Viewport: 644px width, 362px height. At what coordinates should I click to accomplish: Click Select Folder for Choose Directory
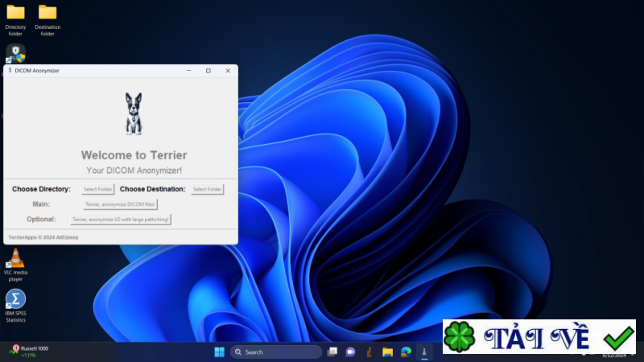[x=98, y=189]
